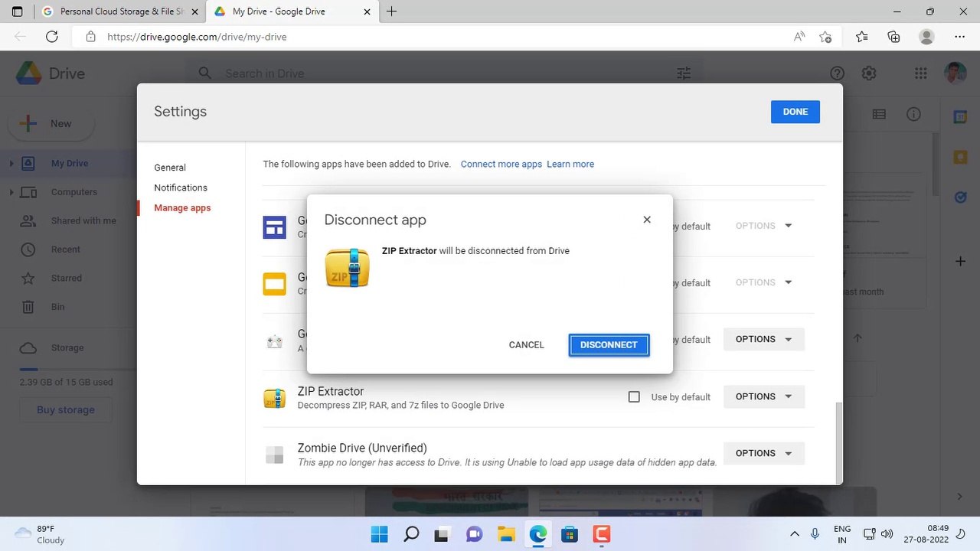Switch to Personal Cloud Storage browser tab
The image size is (980, 551).
(121, 11)
